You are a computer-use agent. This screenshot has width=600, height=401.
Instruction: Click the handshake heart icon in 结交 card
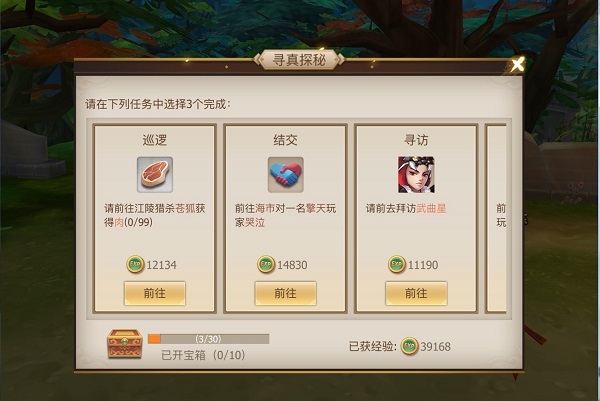(285, 174)
